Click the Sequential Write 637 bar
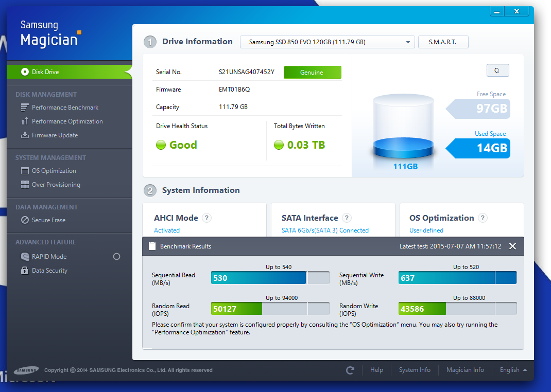The height and width of the screenshot is (392, 551). coord(457,278)
